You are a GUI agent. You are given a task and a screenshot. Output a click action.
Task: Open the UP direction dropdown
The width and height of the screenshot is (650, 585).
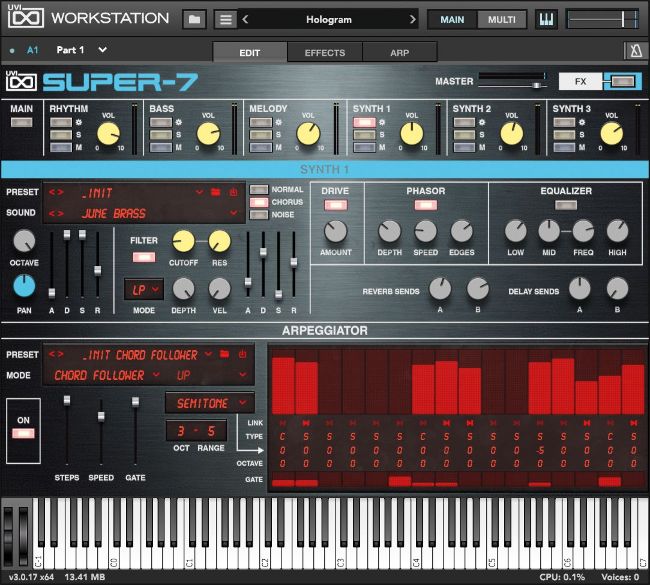(243, 375)
